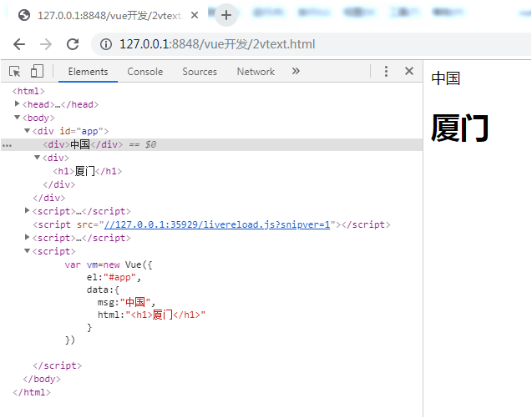Viewport: 532px width, 418px height.
Task: Select the h1 厦门 DOM row
Action: pyautogui.click(x=87, y=171)
